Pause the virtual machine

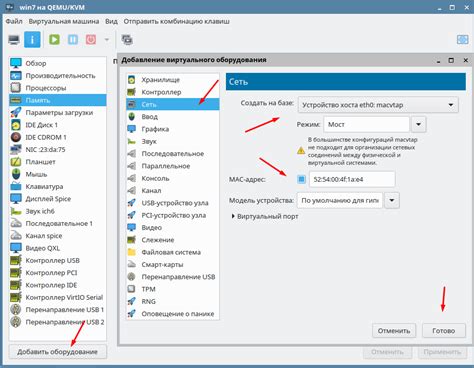73,40
